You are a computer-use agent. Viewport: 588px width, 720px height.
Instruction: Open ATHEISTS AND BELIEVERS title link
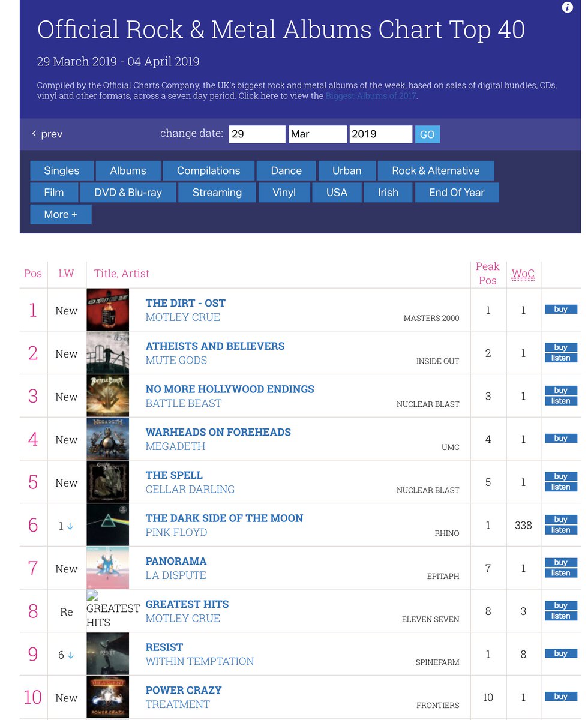215,346
